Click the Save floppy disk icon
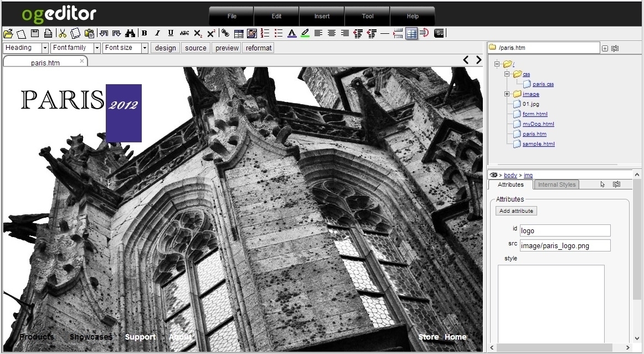The height and width of the screenshot is (354, 644). click(x=35, y=33)
